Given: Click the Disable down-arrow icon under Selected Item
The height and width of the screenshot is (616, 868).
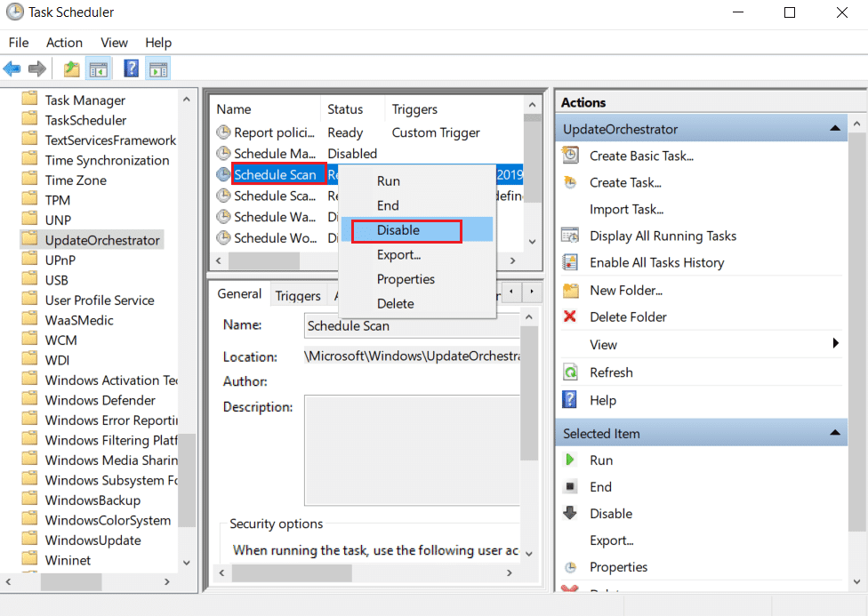Looking at the screenshot, I should pos(569,513).
